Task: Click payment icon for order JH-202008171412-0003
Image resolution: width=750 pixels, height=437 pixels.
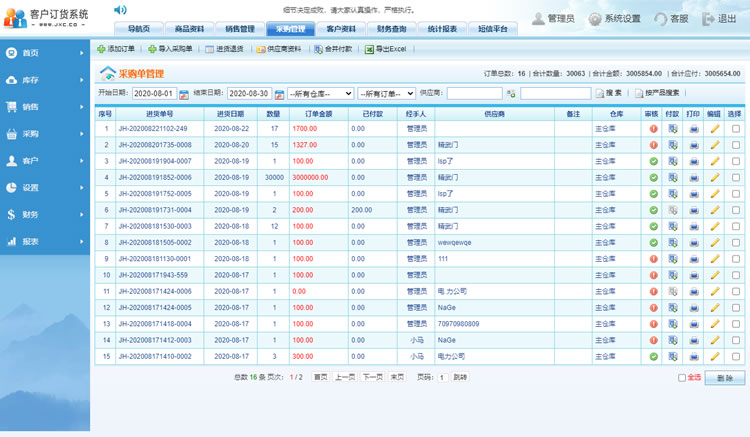Action: click(673, 340)
